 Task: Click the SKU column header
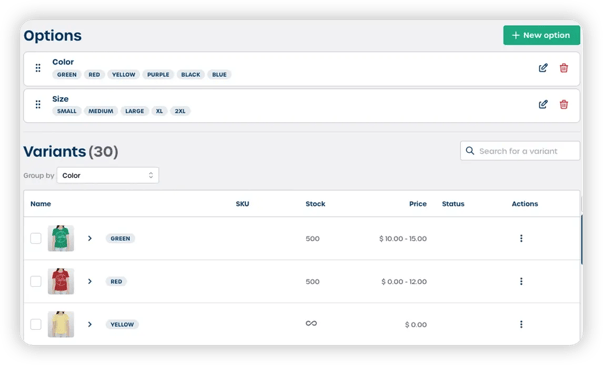pyautogui.click(x=242, y=204)
